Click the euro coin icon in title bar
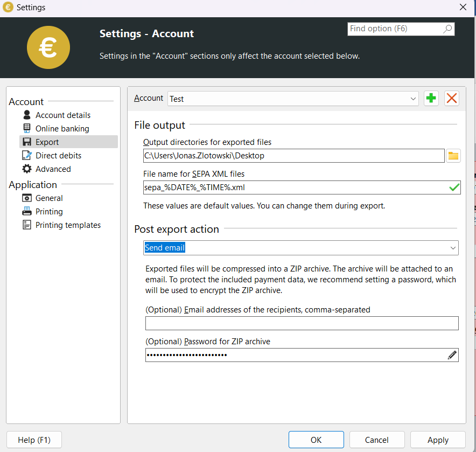The image size is (476, 452). [8, 7]
